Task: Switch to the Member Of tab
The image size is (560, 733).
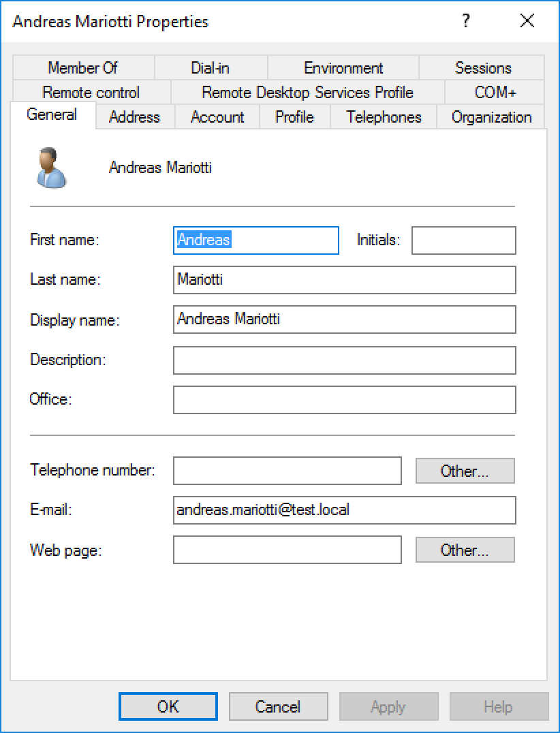Action: pyautogui.click(x=82, y=68)
